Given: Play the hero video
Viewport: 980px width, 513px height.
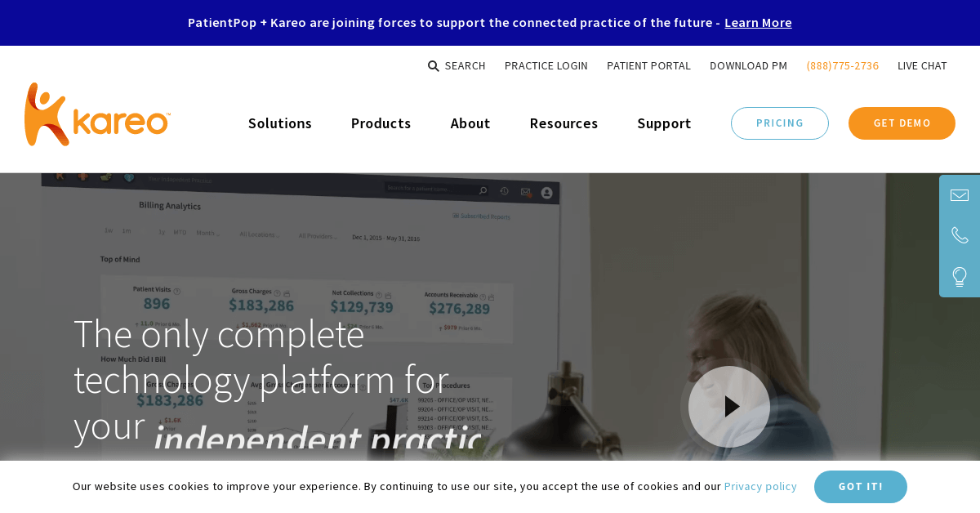Looking at the screenshot, I should click(x=729, y=407).
